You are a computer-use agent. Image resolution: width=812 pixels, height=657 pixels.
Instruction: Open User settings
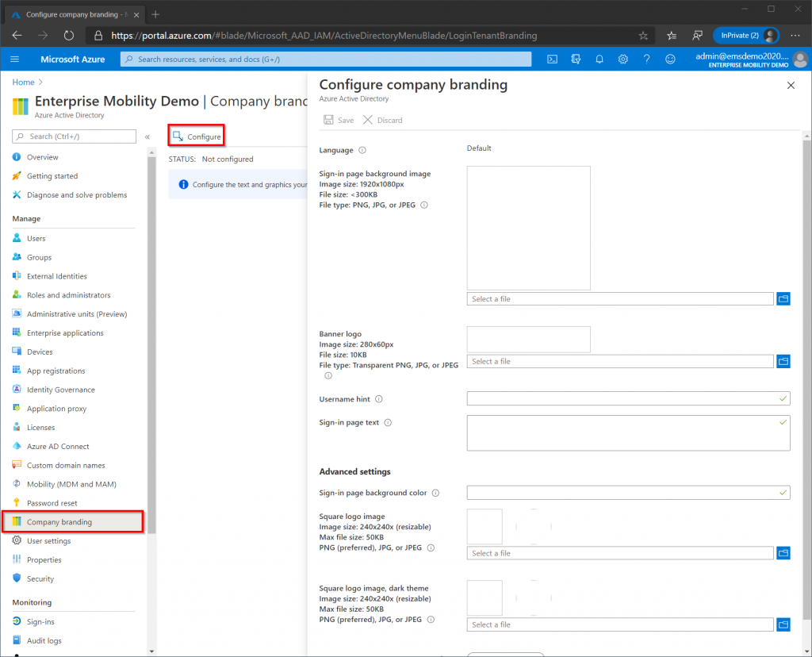point(49,541)
